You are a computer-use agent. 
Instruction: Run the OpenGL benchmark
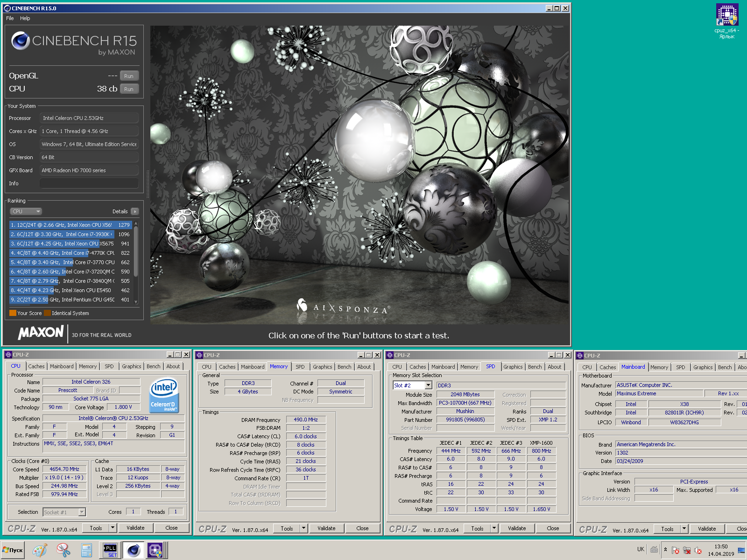click(129, 76)
